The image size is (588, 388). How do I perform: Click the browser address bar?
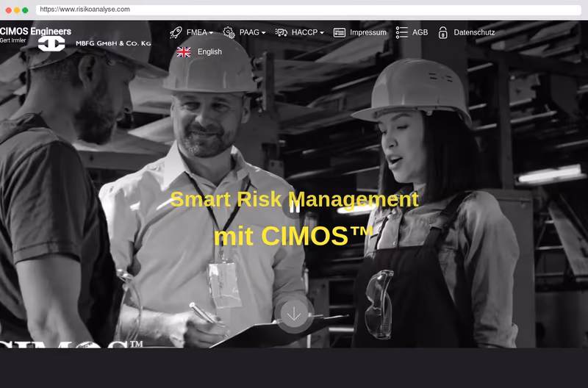click(x=308, y=10)
